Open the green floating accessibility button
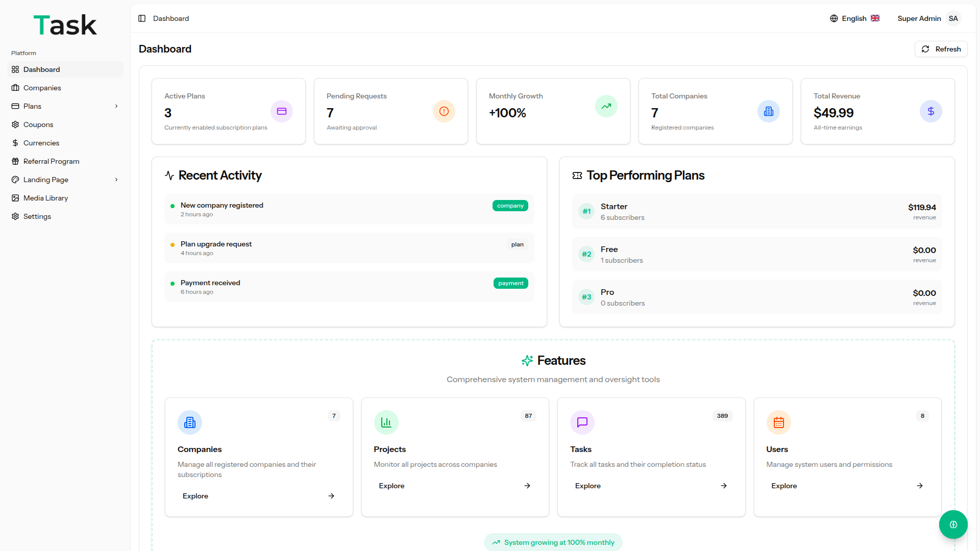Viewport: 980px width, 551px height. click(953, 524)
